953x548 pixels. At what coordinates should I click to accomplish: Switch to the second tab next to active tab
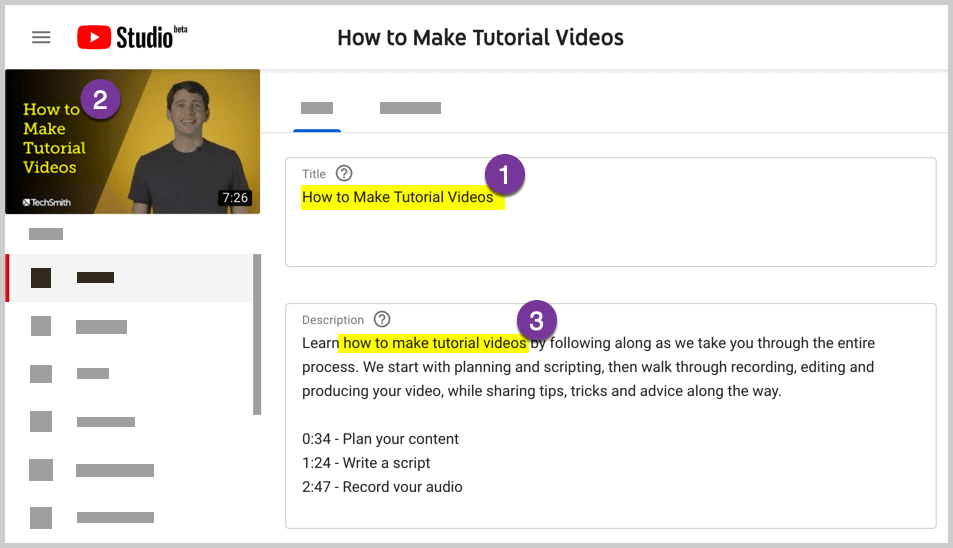410,108
